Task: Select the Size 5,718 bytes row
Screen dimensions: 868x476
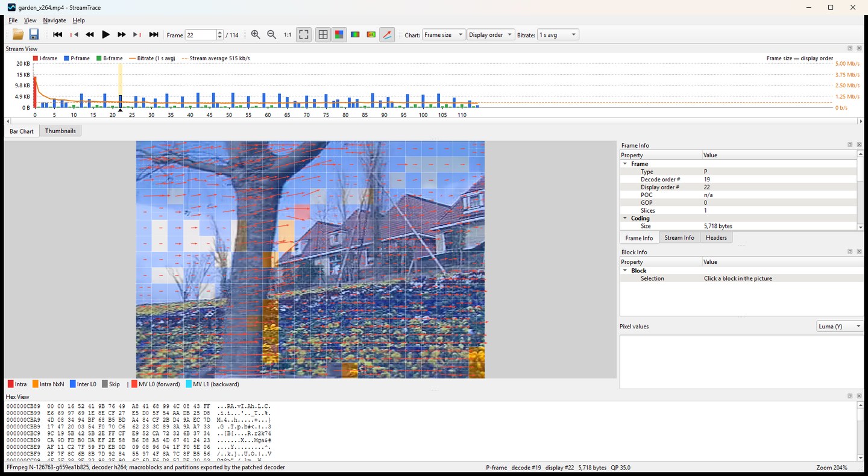Action: click(738, 226)
